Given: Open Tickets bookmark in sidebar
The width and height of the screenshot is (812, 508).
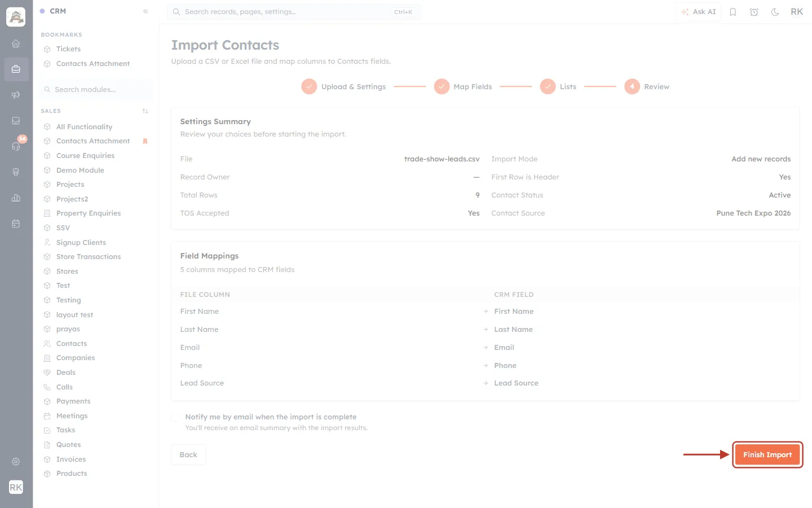Looking at the screenshot, I should (x=68, y=49).
